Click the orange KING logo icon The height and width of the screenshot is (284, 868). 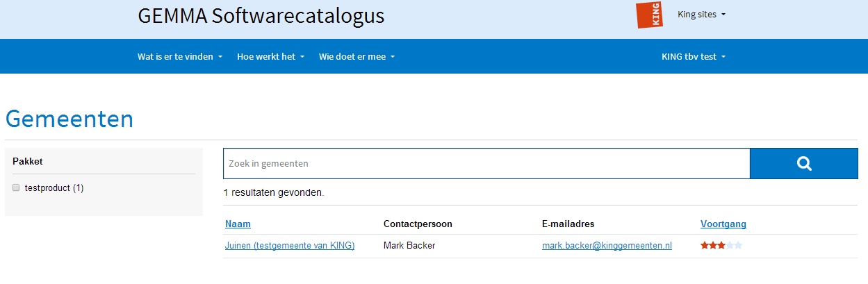(649, 15)
